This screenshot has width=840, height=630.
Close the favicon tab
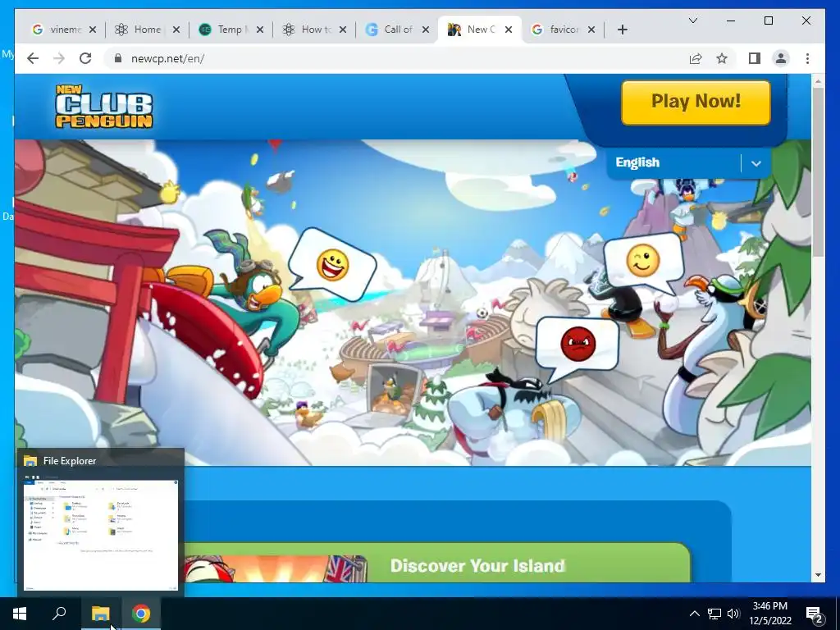click(591, 30)
